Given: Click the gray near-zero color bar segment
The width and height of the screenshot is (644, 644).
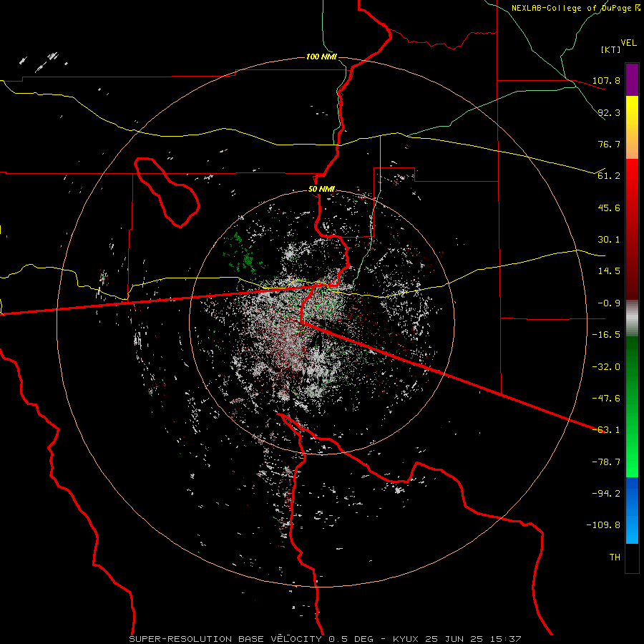Looking at the screenshot, I should 632,318.
